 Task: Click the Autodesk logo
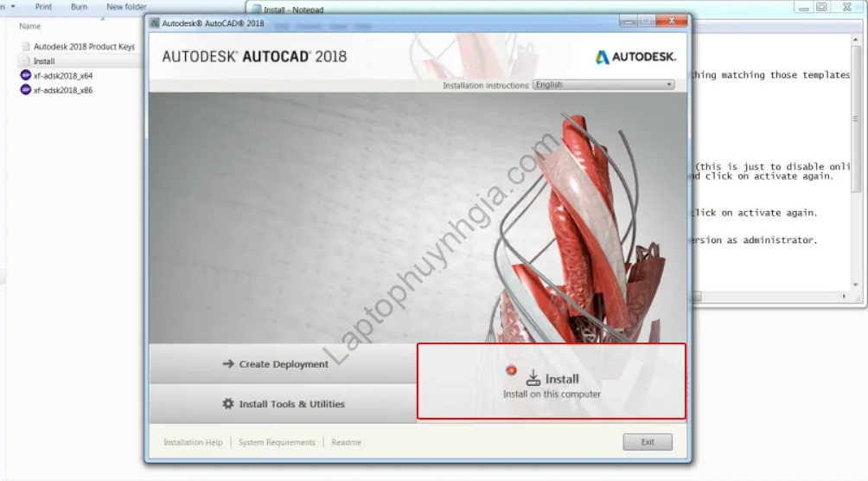point(635,56)
